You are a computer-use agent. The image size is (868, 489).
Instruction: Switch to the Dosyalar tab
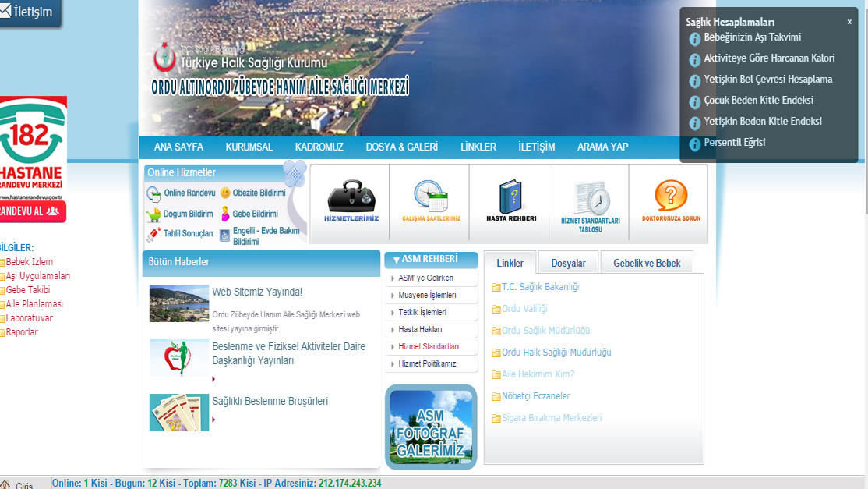[567, 263]
